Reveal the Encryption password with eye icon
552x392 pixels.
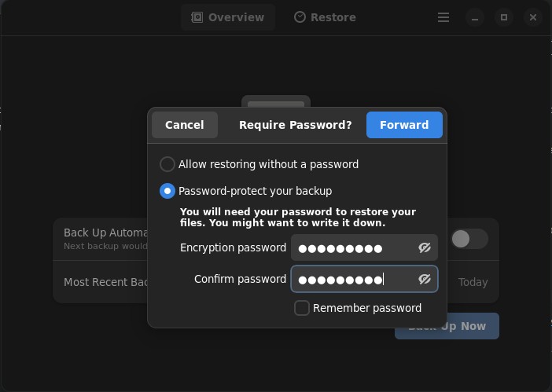pos(425,248)
